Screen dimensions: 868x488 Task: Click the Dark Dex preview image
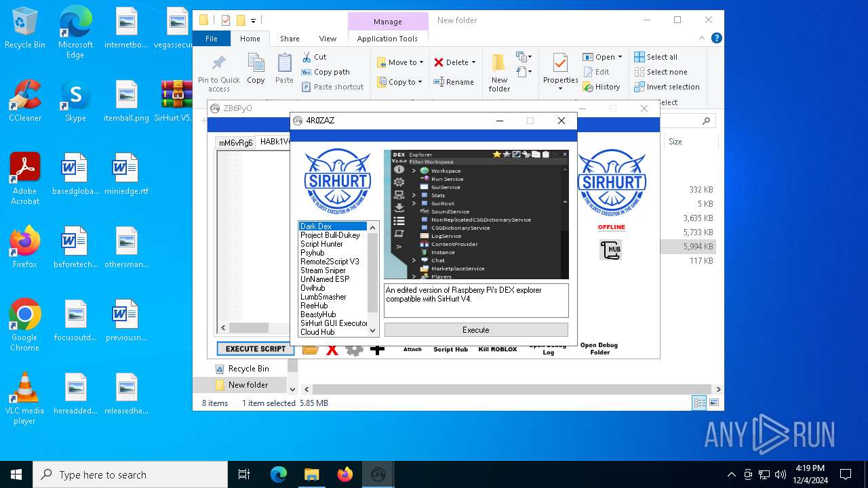476,214
